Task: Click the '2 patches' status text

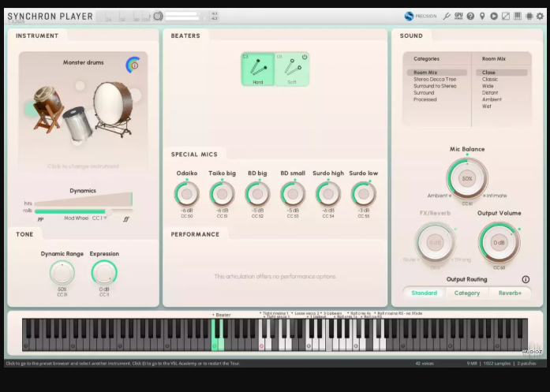Action: pyautogui.click(x=527, y=364)
